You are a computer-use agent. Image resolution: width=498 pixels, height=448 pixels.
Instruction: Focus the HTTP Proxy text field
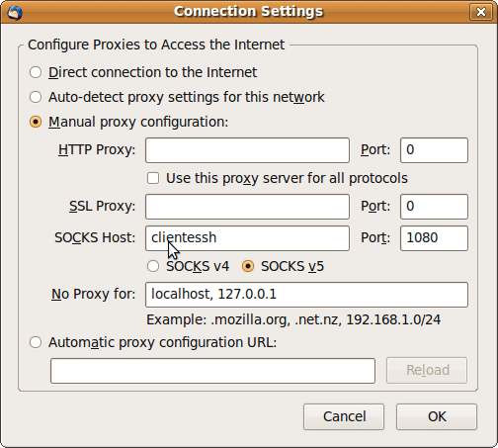247,150
